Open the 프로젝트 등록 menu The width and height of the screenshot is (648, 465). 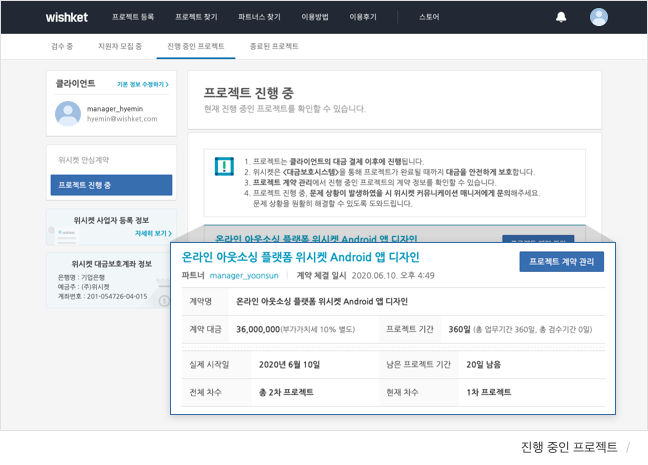pos(133,17)
